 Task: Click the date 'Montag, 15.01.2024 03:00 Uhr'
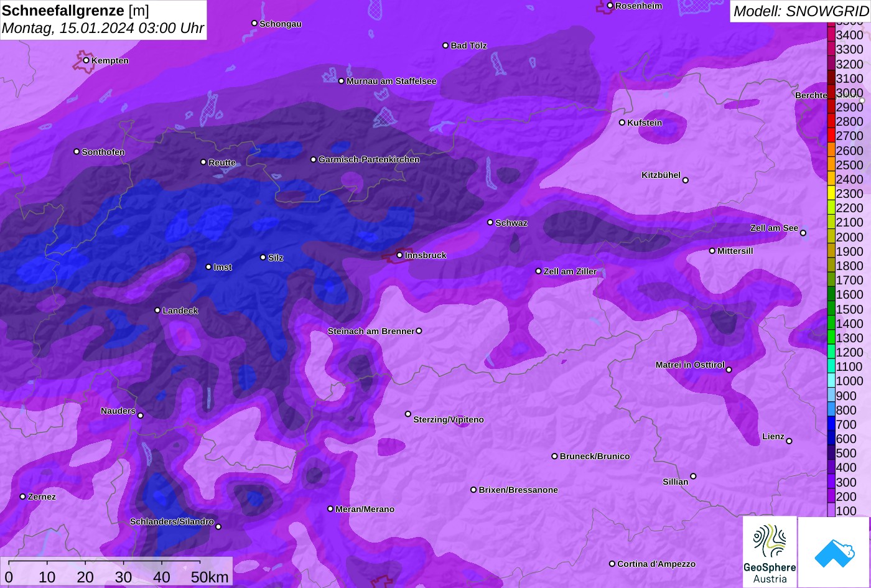coord(103,29)
